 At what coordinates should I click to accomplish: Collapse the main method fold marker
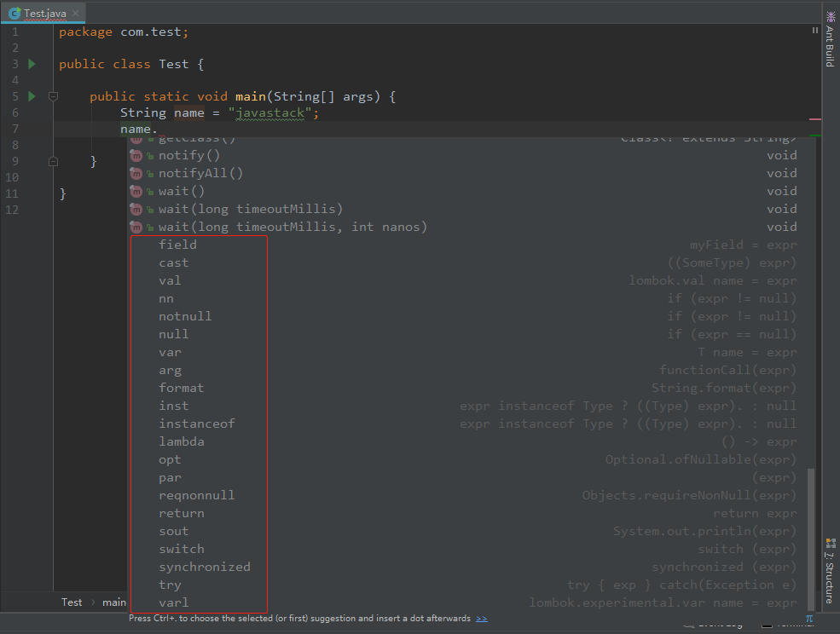pos(53,96)
